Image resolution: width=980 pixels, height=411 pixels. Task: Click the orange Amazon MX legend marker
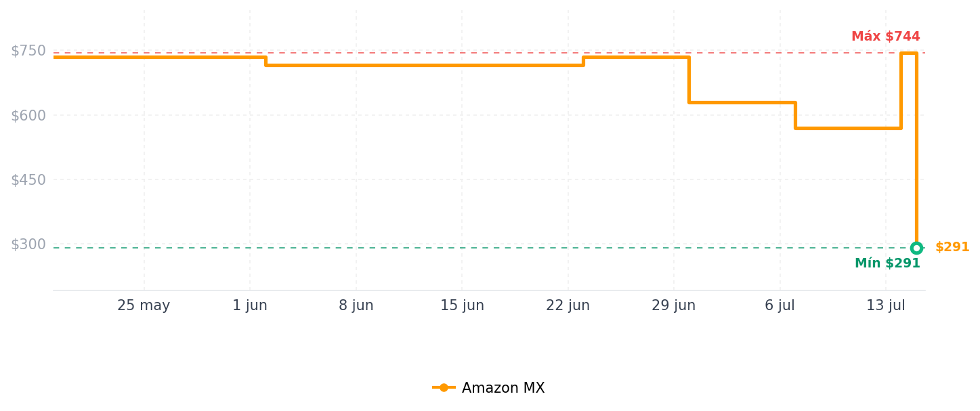[444, 388]
